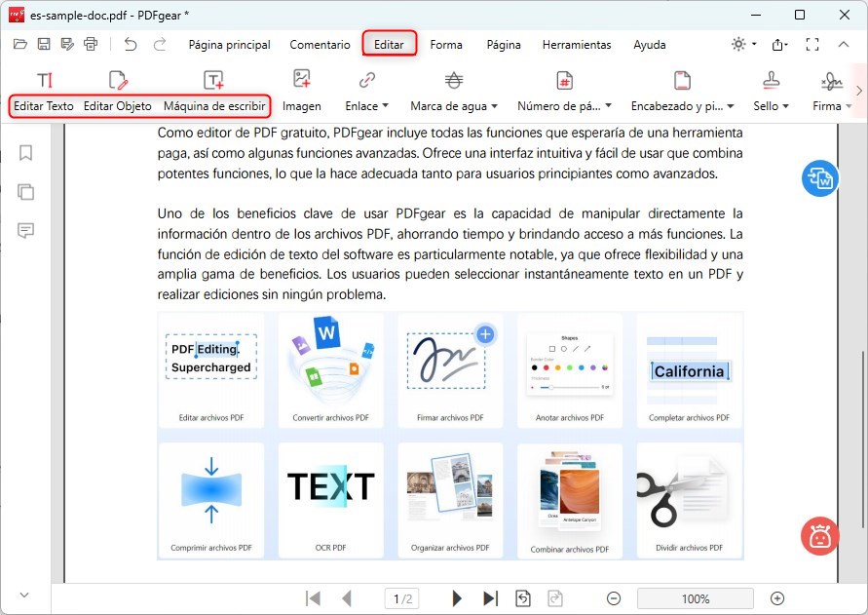The width and height of the screenshot is (868, 615).
Task: Select the Editar Texto tool
Action: click(44, 94)
